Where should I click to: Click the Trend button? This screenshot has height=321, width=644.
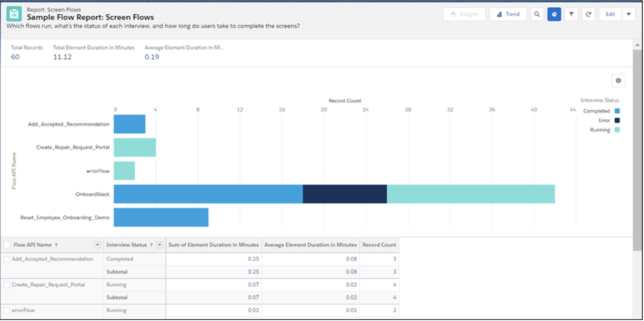point(508,14)
